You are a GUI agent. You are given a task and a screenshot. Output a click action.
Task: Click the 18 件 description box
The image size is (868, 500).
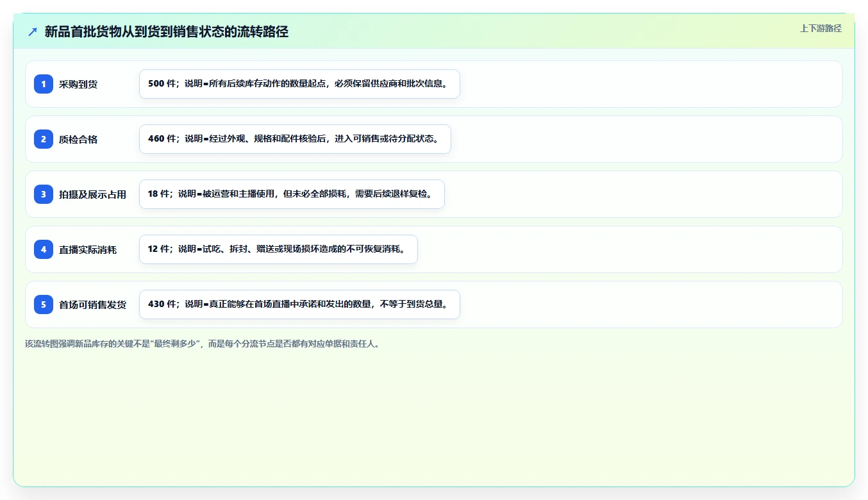(x=292, y=194)
